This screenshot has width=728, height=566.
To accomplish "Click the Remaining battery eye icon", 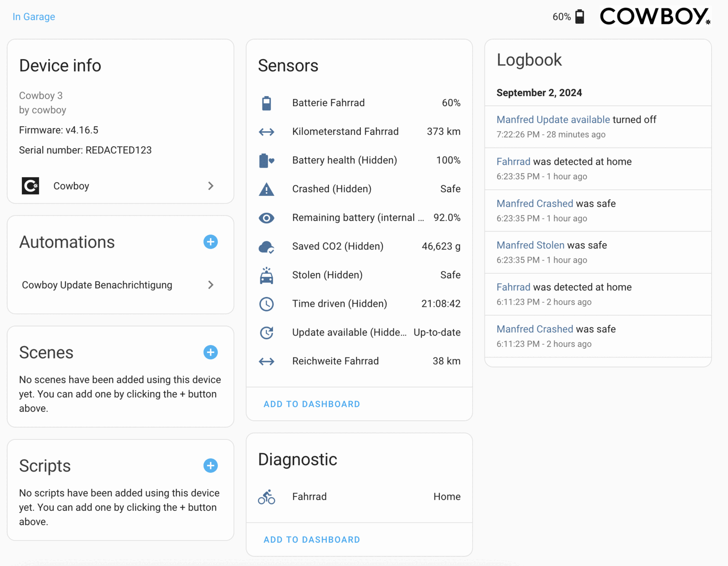I will [267, 218].
